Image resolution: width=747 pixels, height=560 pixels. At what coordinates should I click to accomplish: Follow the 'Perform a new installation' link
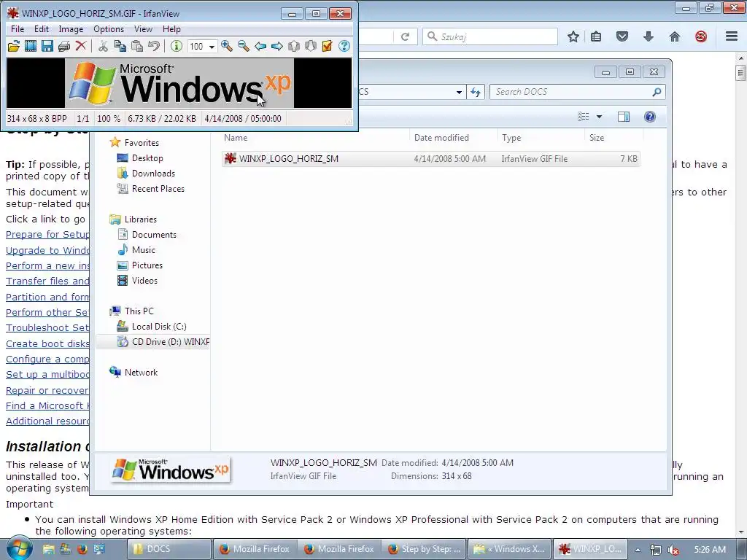pyautogui.click(x=47, y=265)
